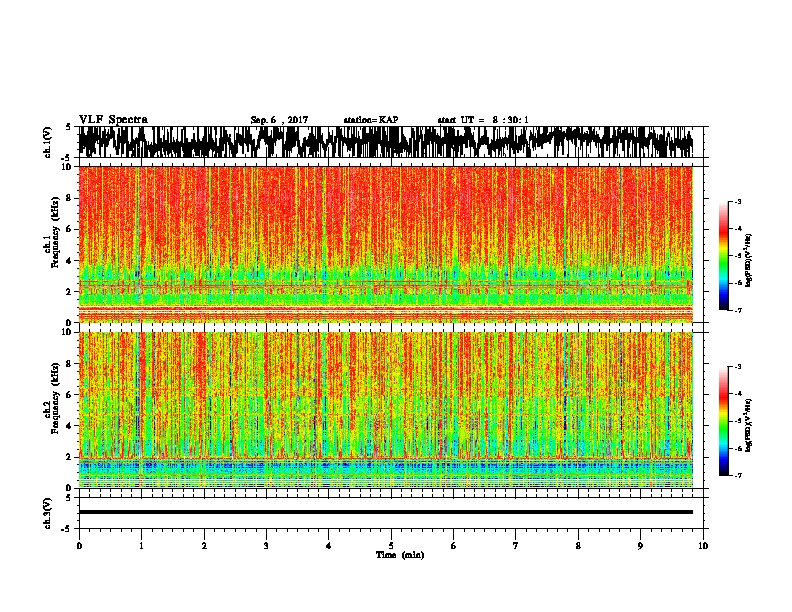The height and width of the screenshot is (612, 792).
Task: Click the "-3" tick on ch.2 colorbar
Action: pos(737,367)
